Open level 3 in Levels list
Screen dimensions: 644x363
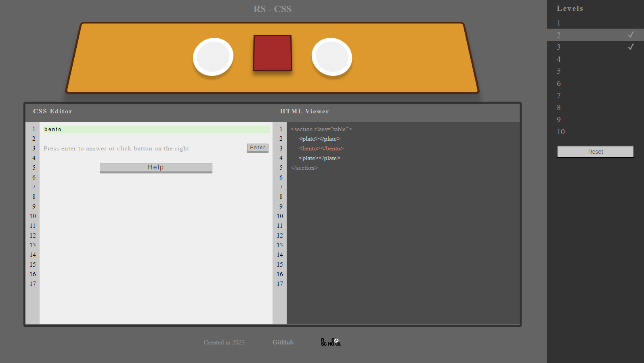click(x=596, y=47)
